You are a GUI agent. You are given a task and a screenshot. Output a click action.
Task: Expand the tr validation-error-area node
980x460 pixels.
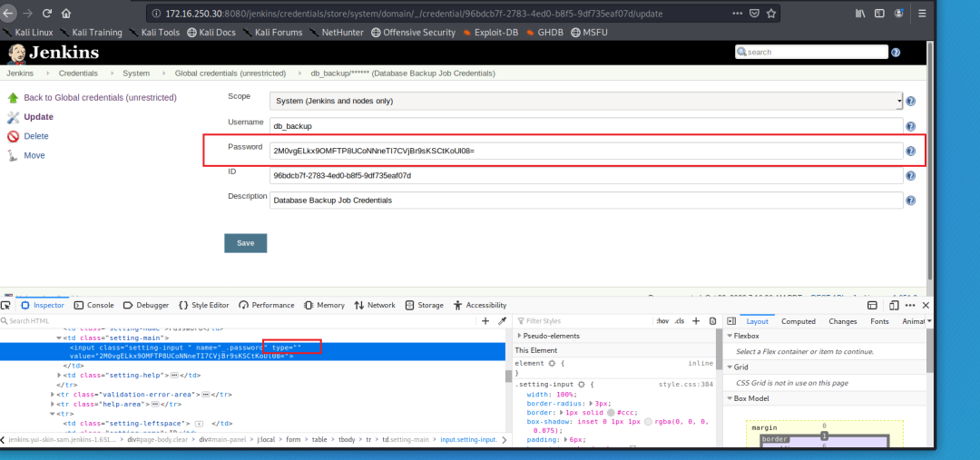pyautogui.click(x=53, y=395)
